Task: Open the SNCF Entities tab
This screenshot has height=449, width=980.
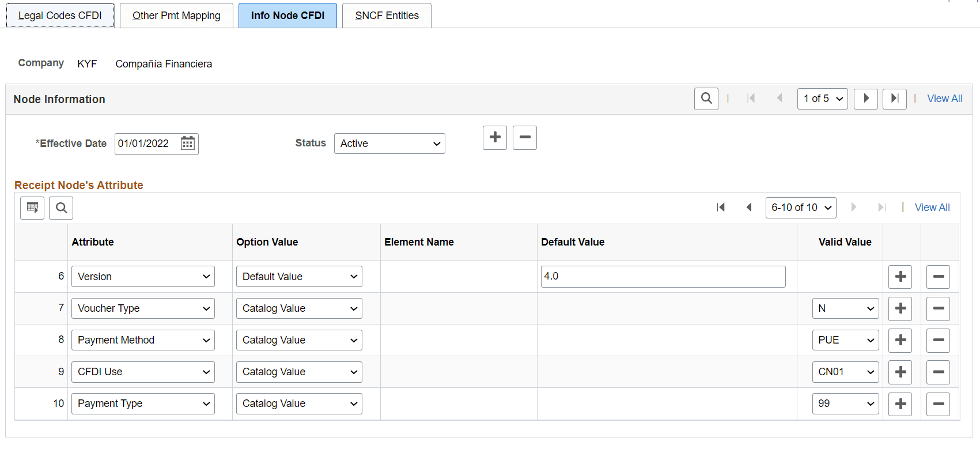Action: click(x=387, y=16)
